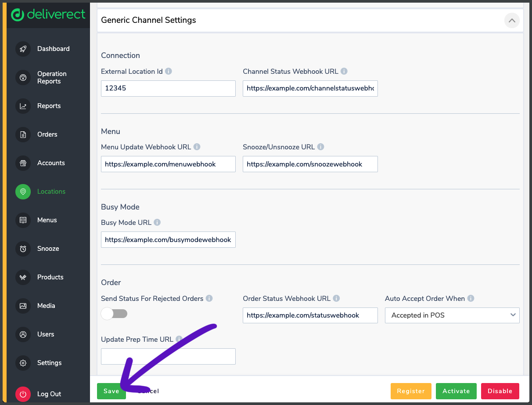Click the External Location Id field
The height and width of the screenshot is (405, 532).
click(x=168, y=88)
